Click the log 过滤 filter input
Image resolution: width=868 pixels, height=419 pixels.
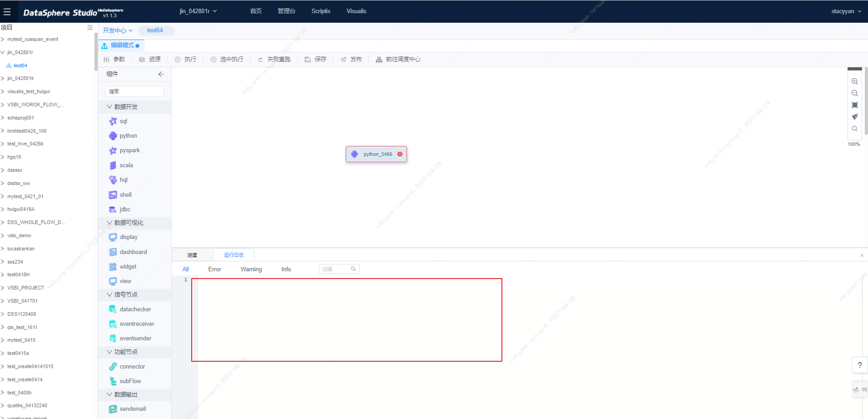point(339,269)
